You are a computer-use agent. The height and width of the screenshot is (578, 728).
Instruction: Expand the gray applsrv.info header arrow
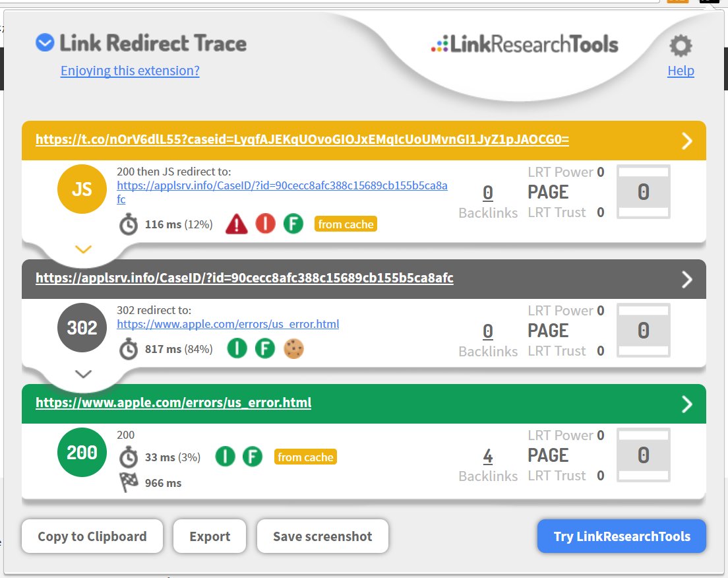[686, 279]
